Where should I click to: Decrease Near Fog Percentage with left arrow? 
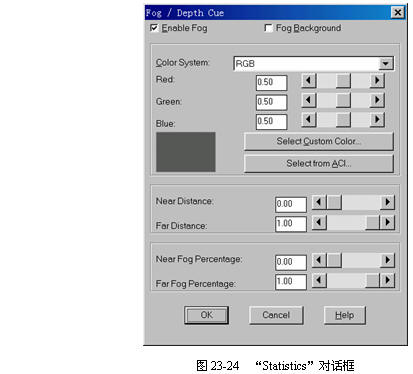coord(319,260)
